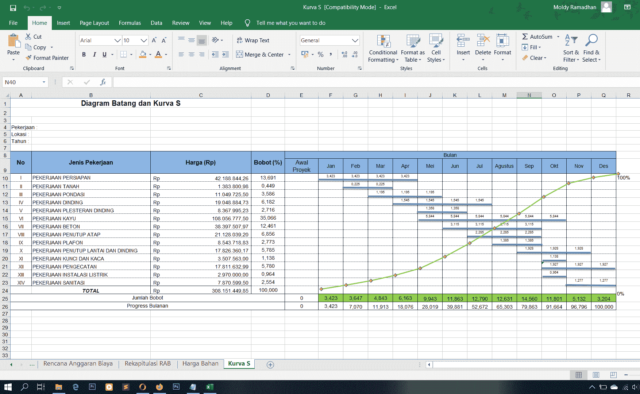Open font color red A swatch
Viewport: 640px width, 394px height.
[x=158, y=54]
